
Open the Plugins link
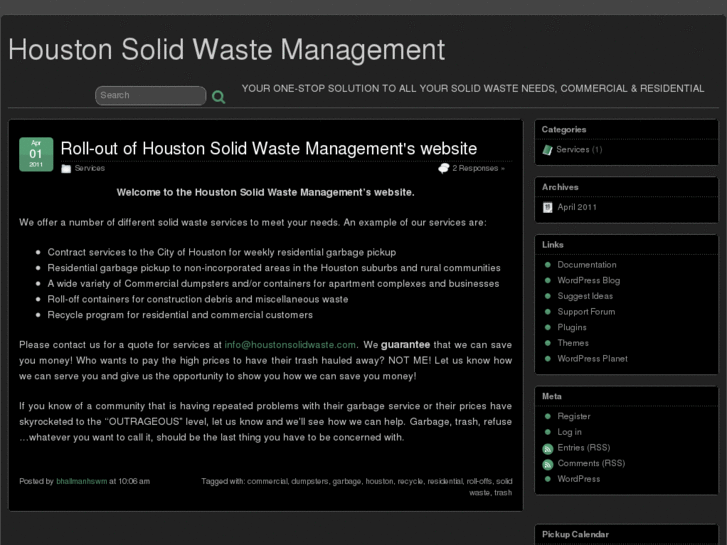[x=572, y=328]
